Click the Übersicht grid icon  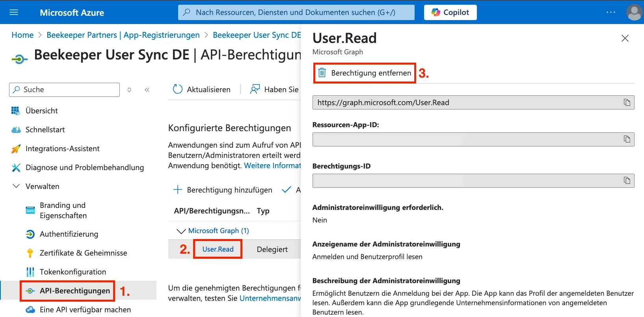(16, 111)
